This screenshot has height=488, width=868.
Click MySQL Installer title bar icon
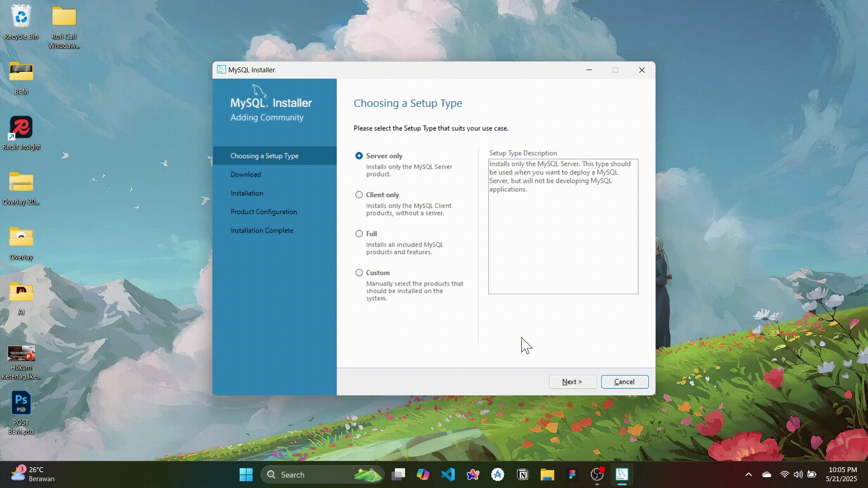221,70
